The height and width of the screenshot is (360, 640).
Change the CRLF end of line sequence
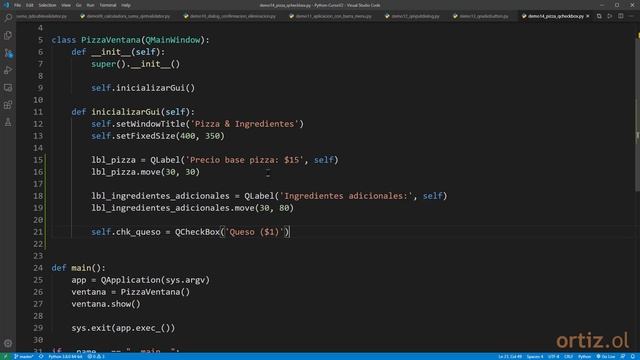tap(568, 356)
